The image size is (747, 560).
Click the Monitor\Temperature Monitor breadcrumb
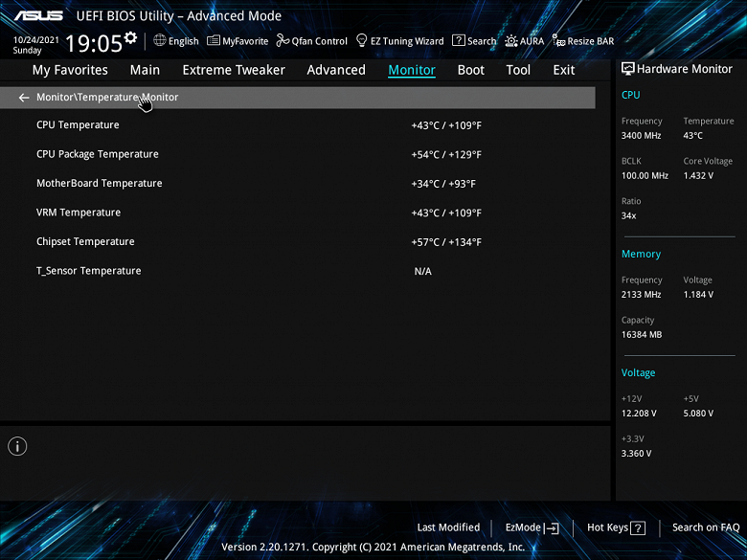click(x=107, y=97)
